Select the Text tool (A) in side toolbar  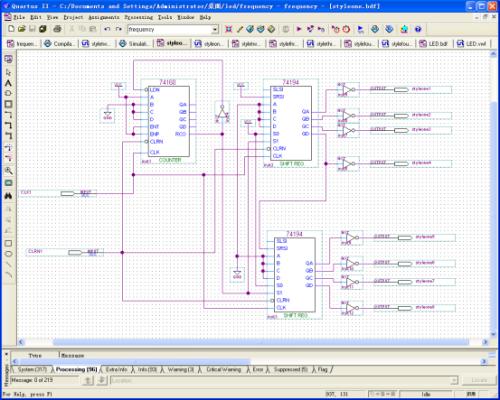8,83
